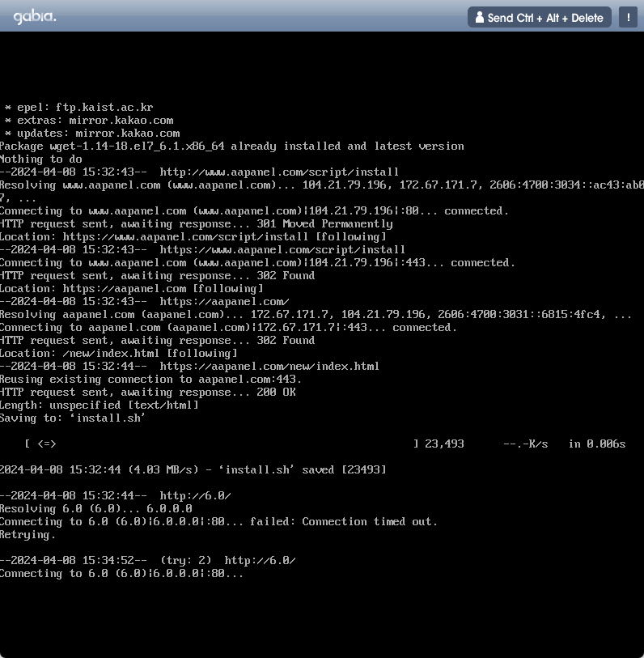
Task: Click the 'Resolving 6.0 (6.0)... 6.0.0.0' line
Action: click(x=96, y=509)
